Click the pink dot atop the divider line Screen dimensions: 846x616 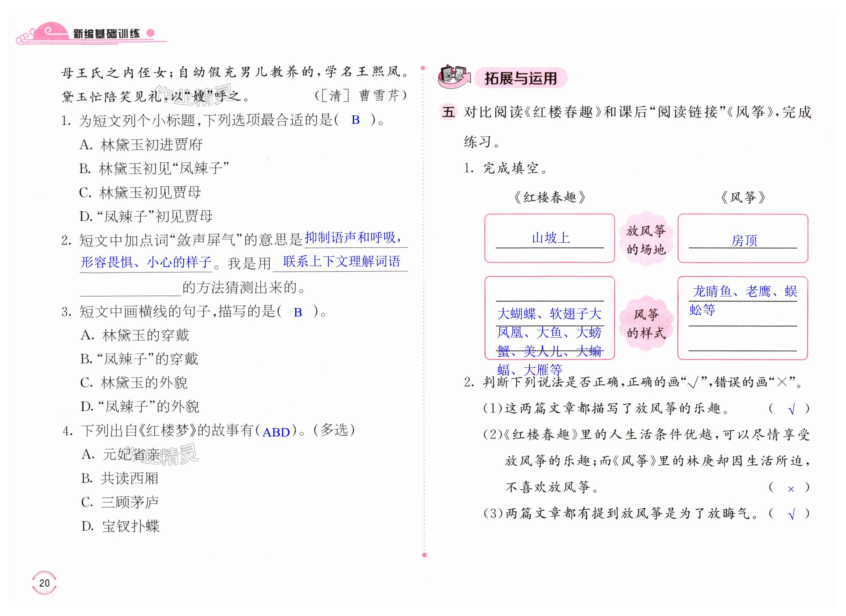tap(423, 68)
